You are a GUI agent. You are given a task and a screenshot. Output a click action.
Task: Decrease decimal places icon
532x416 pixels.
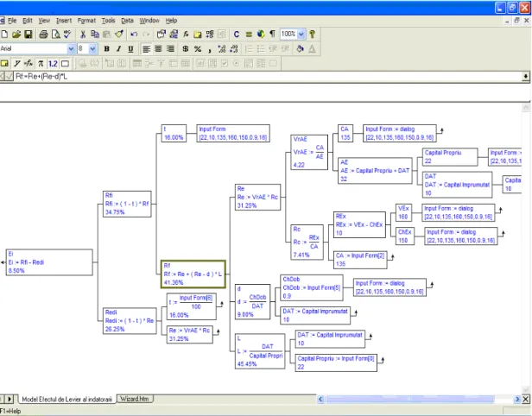(234, 49)
